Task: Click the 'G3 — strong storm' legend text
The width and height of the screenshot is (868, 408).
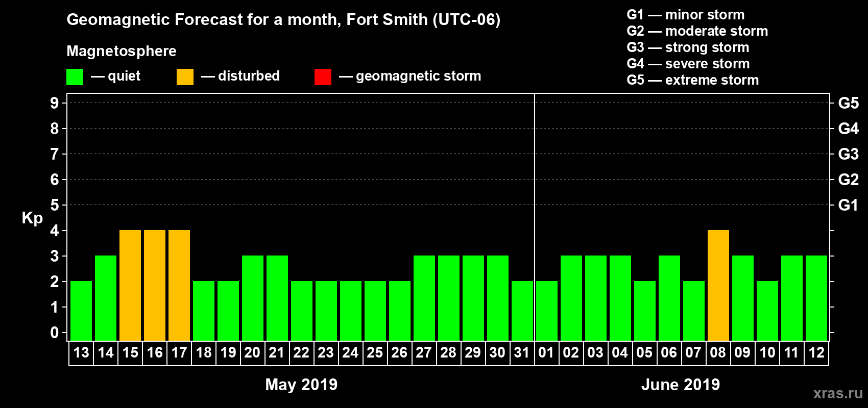Action: pos(688,47)
